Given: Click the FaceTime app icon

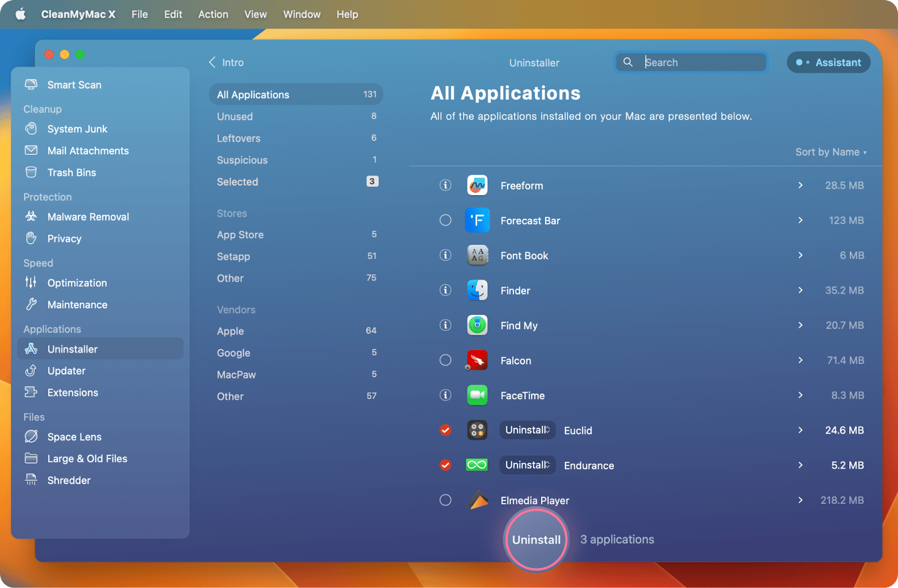Looking at the screenshot, I should (477, 395).
